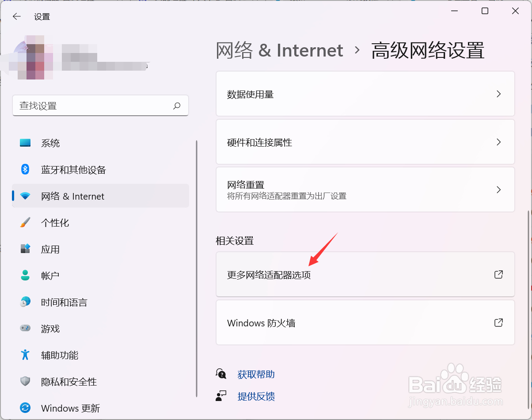
Task: Click the paintbrush 个性化 icon
Action: click(25, 223)
